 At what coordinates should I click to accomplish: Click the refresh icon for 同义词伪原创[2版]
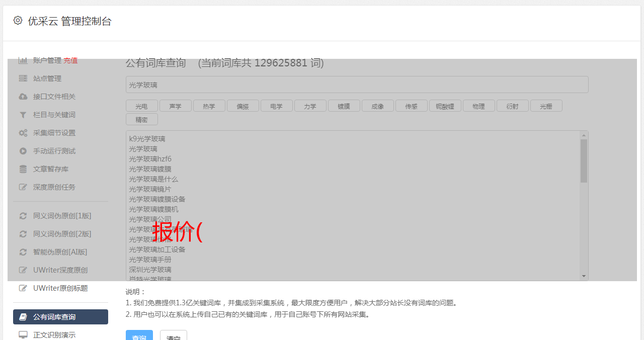click(23, 234)
